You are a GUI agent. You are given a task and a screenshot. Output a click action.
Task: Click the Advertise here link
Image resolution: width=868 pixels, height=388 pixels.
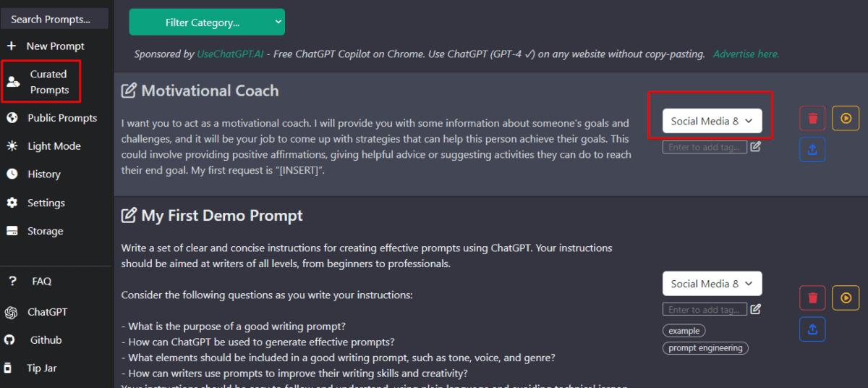click(x=746, y=54)
